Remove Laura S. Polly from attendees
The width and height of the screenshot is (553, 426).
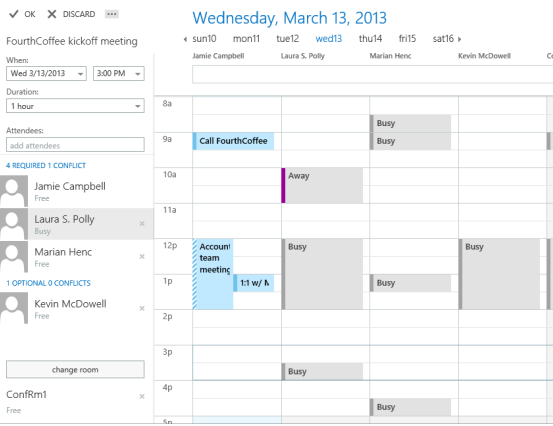click(x=142, y=224)
